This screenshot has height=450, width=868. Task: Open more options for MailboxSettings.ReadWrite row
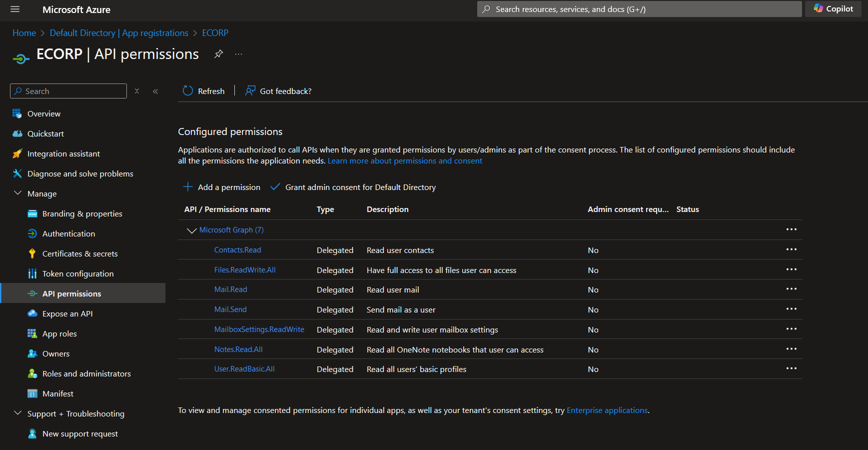click(x=792, y=329)
